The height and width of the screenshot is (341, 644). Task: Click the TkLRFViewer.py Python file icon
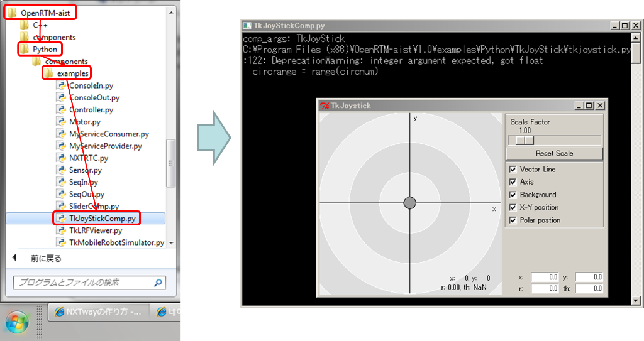point(61,230)
